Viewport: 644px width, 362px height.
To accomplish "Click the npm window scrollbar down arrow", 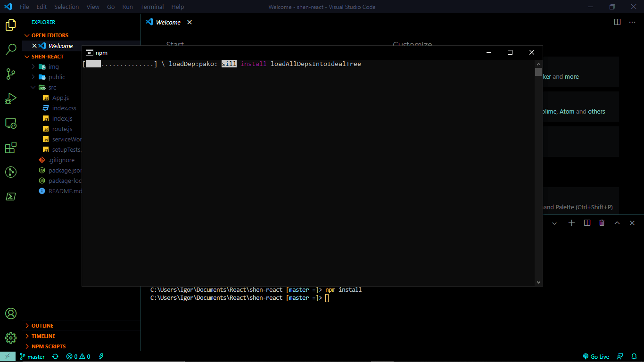I will click(538, 282).
